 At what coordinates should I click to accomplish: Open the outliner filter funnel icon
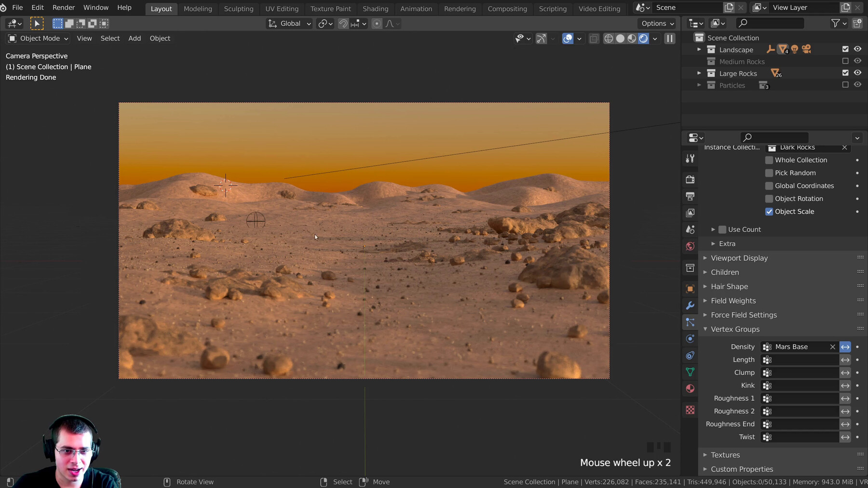click(x=836, y=23)
